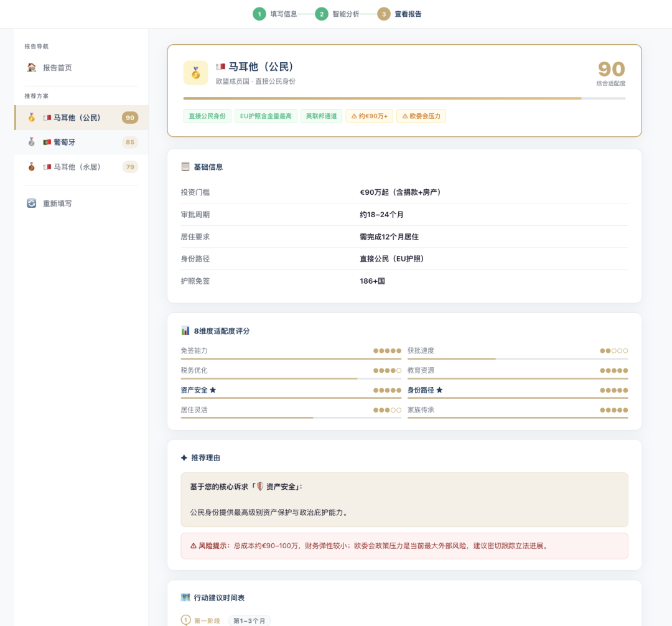The height and width of the screenshot is (626, 672).
Task: Click the value 约18–24个月
Action: 381,214
